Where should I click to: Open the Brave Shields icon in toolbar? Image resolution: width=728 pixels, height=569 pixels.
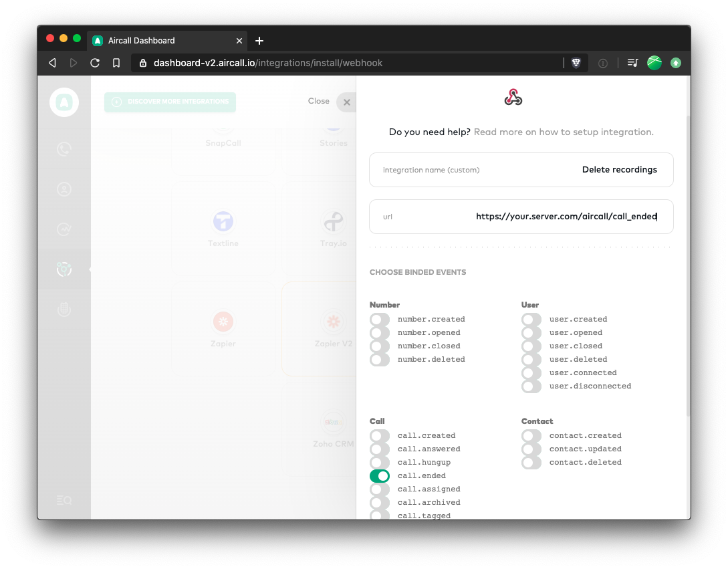[x=576, y=62]
